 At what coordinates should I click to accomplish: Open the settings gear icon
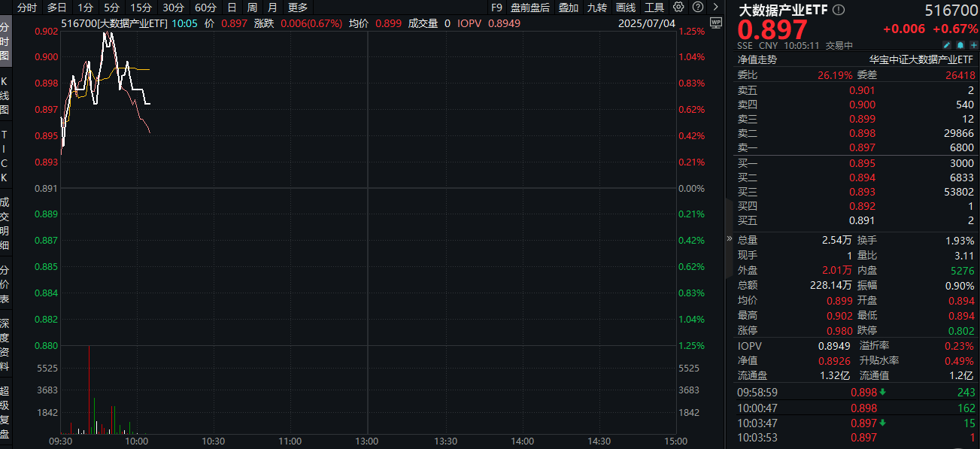point(678,7)
